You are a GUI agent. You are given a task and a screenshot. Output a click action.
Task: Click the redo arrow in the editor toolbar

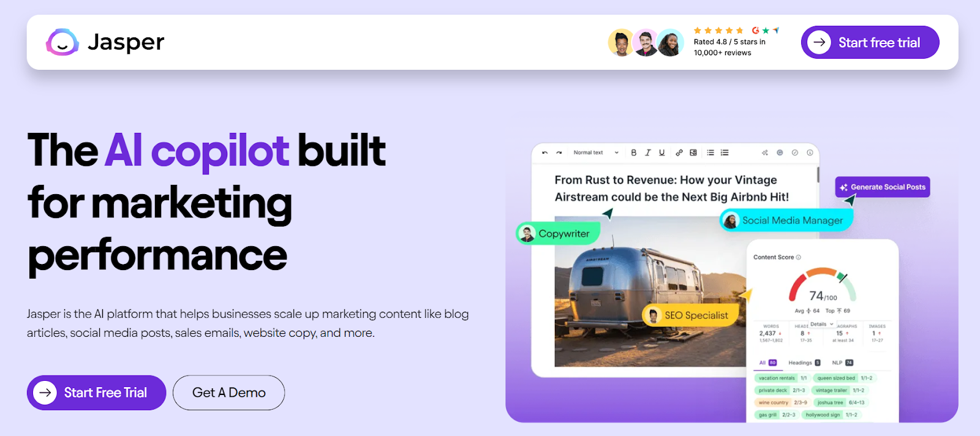click(x=559, y=152)
